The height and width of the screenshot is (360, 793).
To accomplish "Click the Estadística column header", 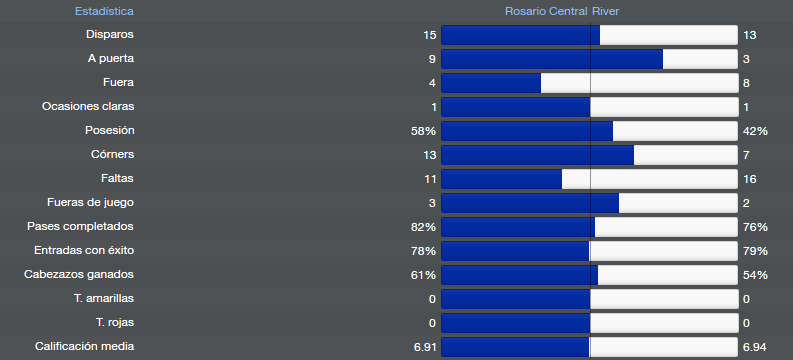I will (x=104, y=11).
